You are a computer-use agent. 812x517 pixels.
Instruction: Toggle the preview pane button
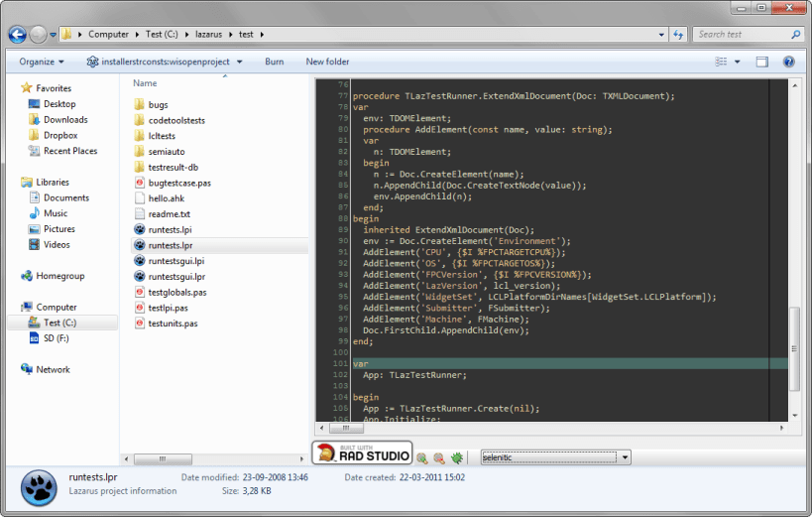761,62
